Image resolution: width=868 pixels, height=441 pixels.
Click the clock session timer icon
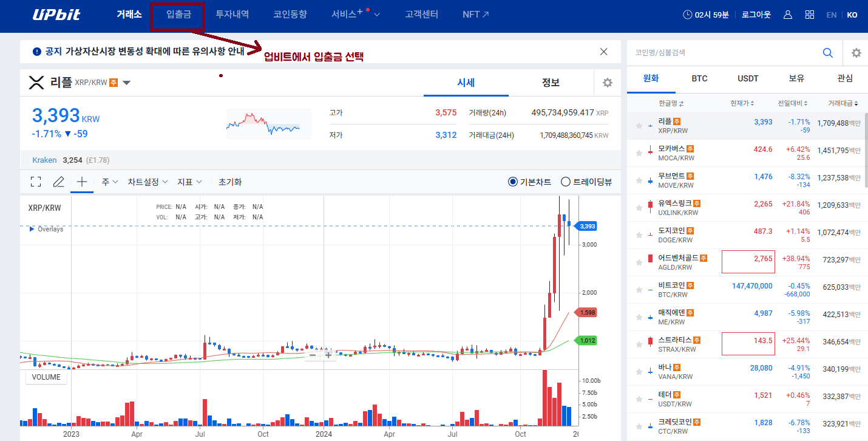coord(687,15)
